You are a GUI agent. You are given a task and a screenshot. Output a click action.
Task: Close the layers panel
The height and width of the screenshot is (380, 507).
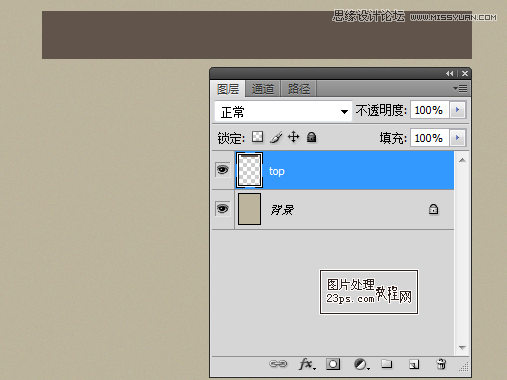point(465,73)
